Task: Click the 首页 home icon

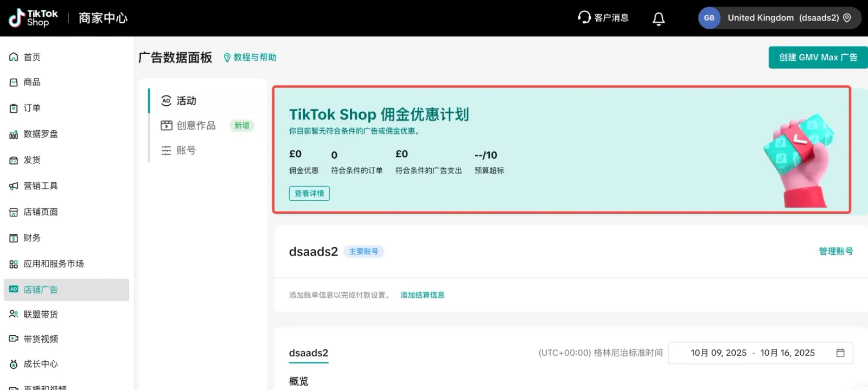Action: tap(14, 57)
